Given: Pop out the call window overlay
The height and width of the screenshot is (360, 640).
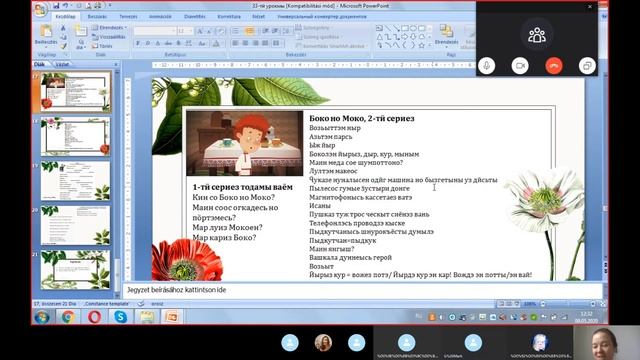Looking at the screenshot, I should (x=587, y=66).
